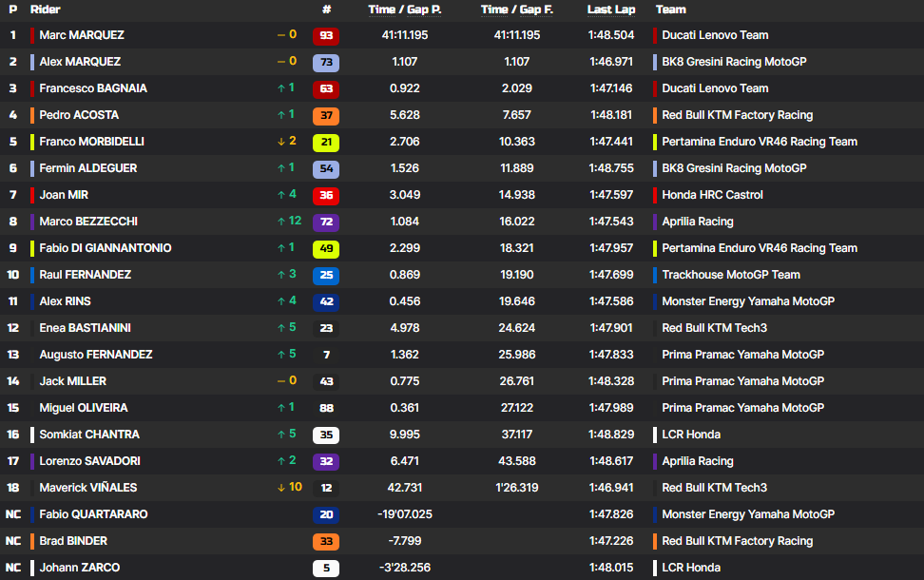Click the orange 37 number badge
Viewport: 924px width, 580px height.
click(x=326, y=115)
